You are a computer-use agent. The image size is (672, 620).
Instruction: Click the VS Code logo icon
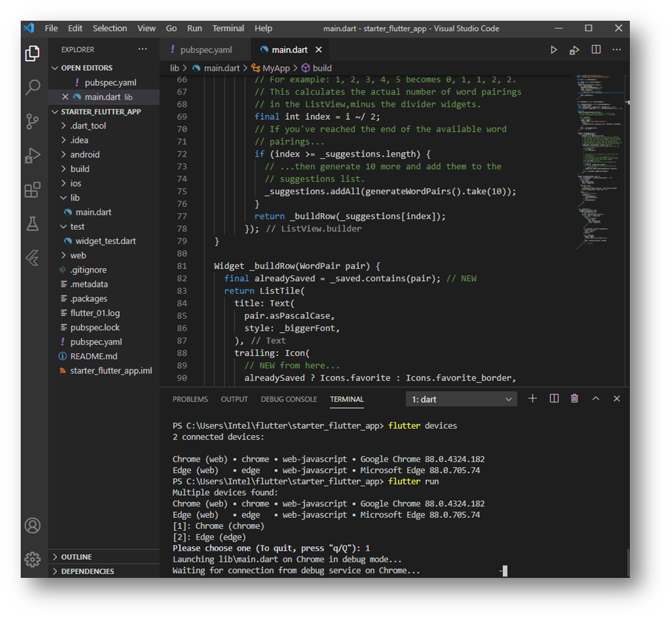coord(29,29)
